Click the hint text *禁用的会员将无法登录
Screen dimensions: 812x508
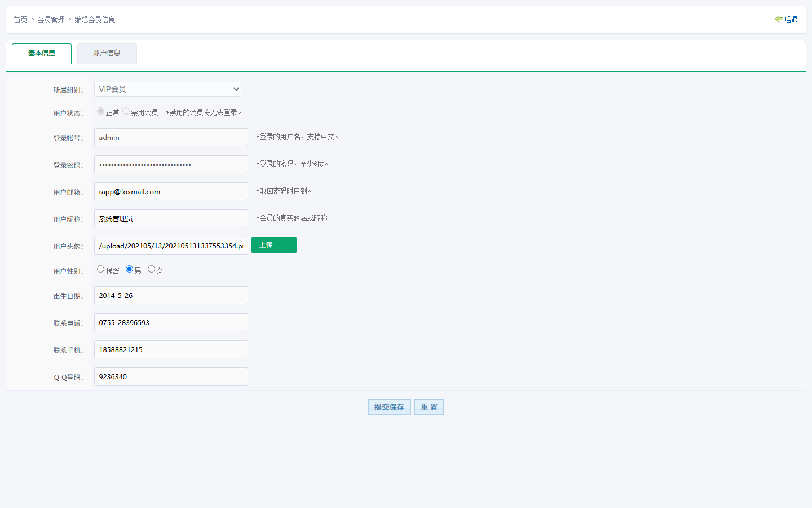click(x=204, y=112)
